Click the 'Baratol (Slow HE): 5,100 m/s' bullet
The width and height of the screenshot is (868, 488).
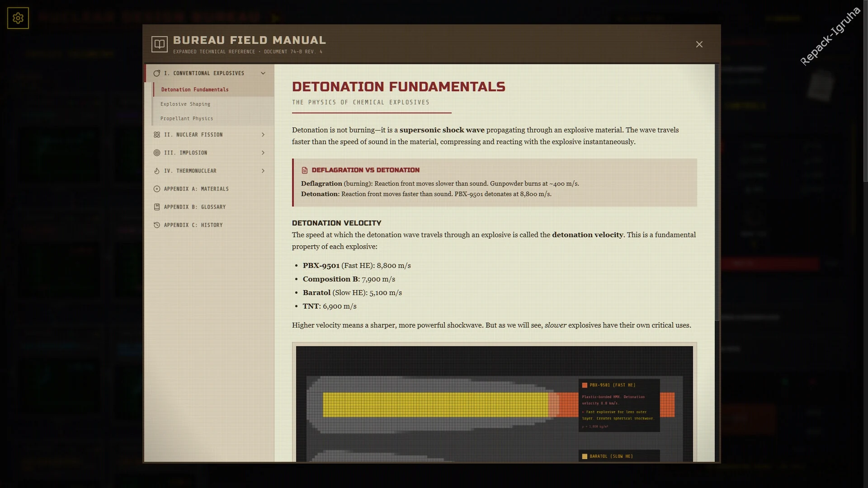click(352, 293)
